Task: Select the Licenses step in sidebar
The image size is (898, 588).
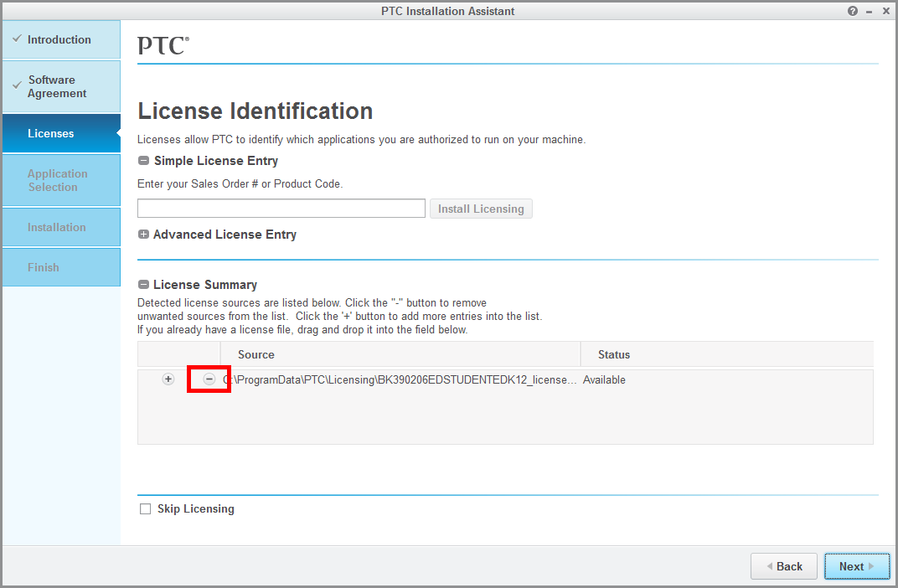Action: coord(61,134)
